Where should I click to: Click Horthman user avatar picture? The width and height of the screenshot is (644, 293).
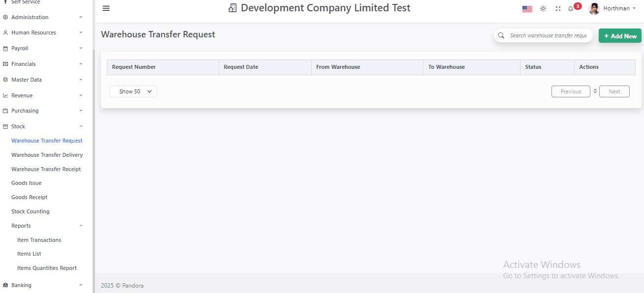pyautogui.click(x=594, y=8)
